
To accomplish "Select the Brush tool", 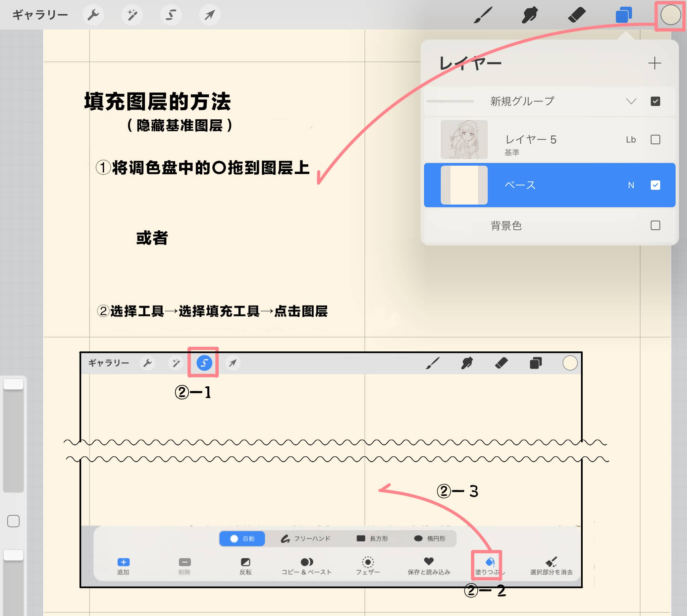I will (483, 15).
